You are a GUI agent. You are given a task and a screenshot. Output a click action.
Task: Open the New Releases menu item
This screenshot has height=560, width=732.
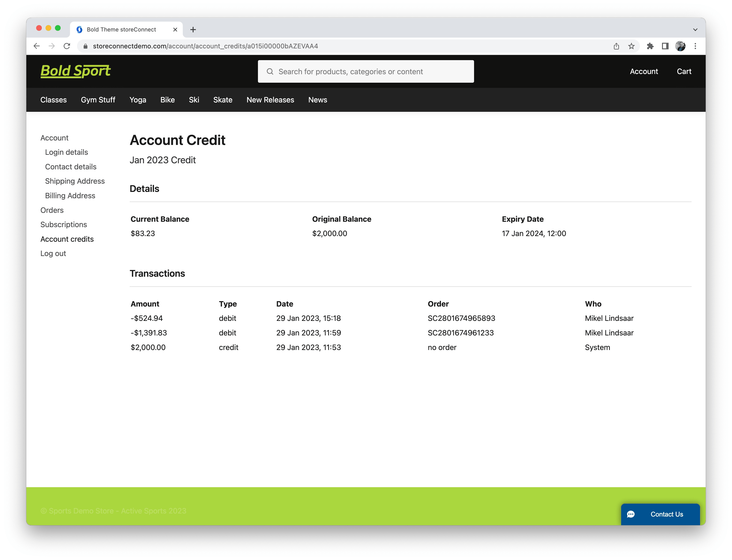(270, 100)
